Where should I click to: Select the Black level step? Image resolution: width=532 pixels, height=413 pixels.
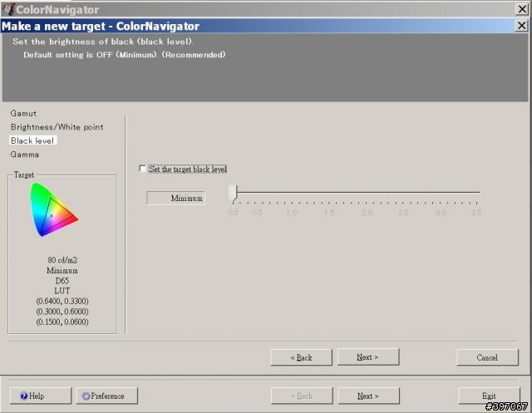pyautogui.click(x=32, y=140)
